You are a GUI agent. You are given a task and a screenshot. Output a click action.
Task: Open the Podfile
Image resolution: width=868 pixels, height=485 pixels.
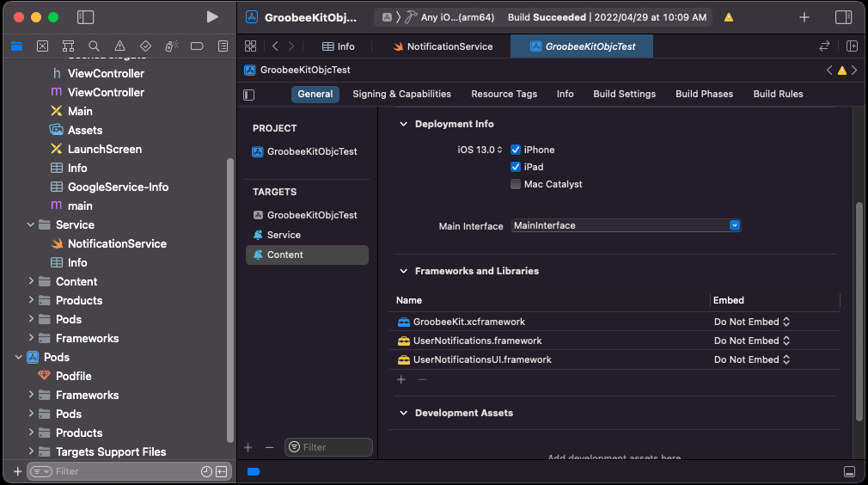[x=73, y=376]
